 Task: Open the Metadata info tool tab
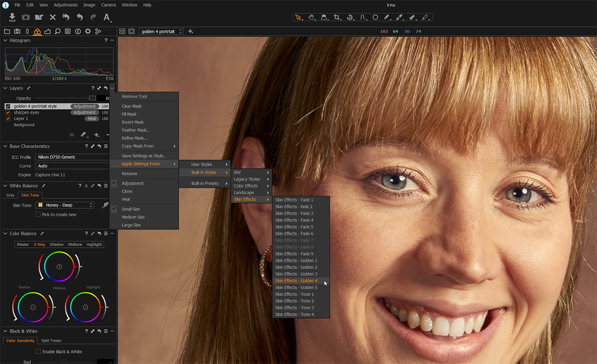coord(78,31)
